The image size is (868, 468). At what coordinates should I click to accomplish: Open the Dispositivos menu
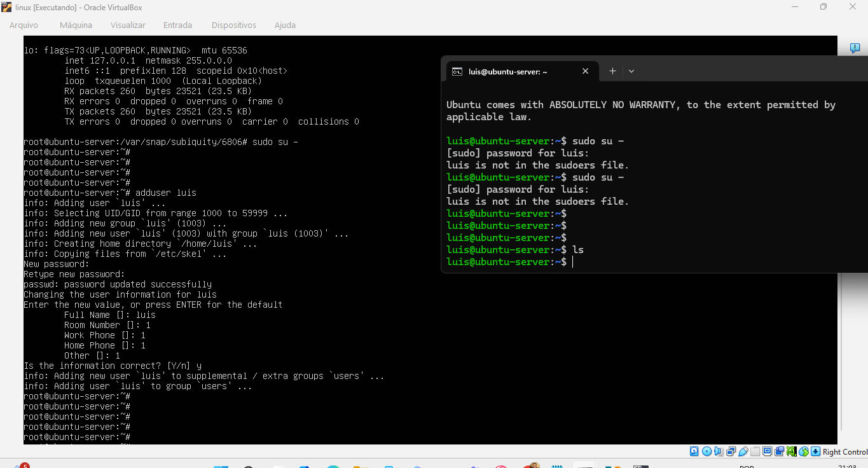234,25
